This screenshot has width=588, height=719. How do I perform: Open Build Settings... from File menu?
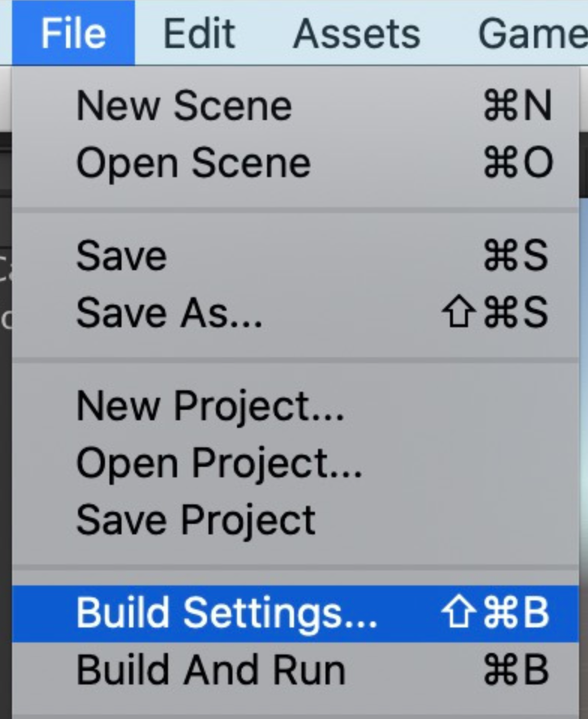[226, 613]
